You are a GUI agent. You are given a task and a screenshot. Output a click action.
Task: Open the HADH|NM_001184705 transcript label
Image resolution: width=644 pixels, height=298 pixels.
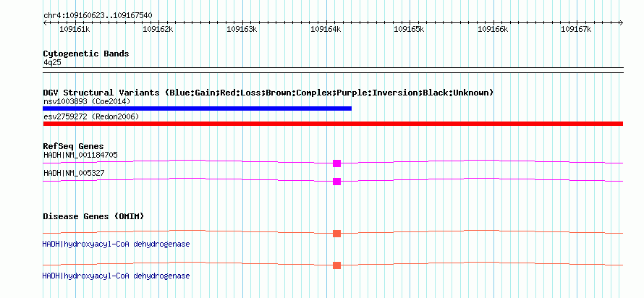[80, 156]
